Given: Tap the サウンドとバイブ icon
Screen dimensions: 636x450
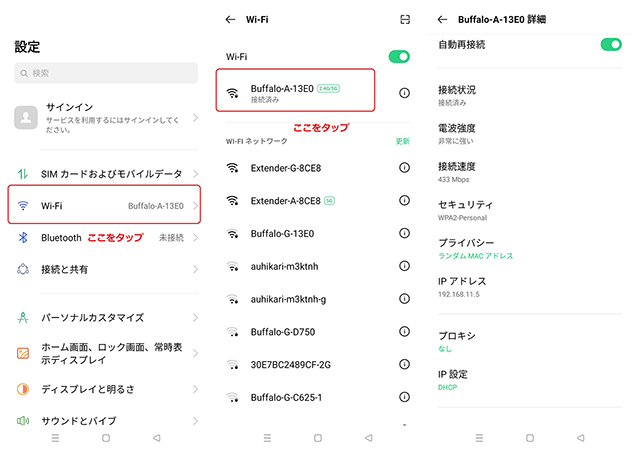Looking at the screenshot, I should tap(23, 421).
